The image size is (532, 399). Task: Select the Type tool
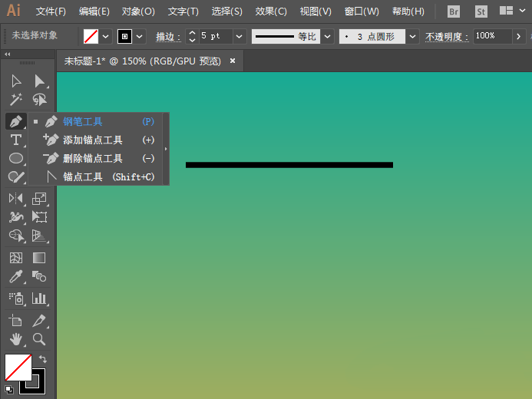[x=16, y=140]
